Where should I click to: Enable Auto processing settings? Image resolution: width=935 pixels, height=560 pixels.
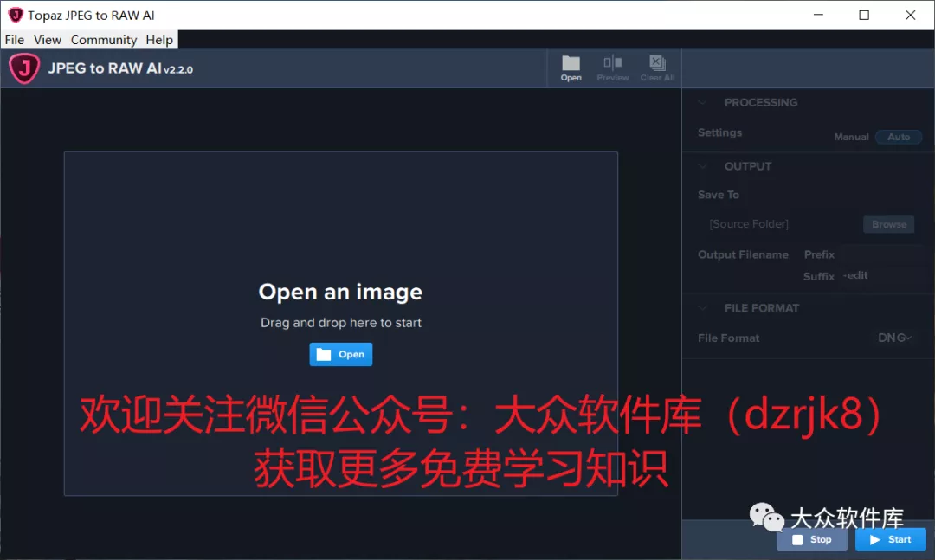899,136
